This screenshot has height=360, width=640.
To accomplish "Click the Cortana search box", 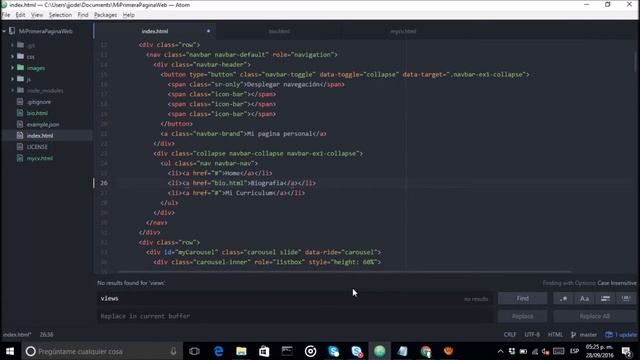I will tap(102, 351).
